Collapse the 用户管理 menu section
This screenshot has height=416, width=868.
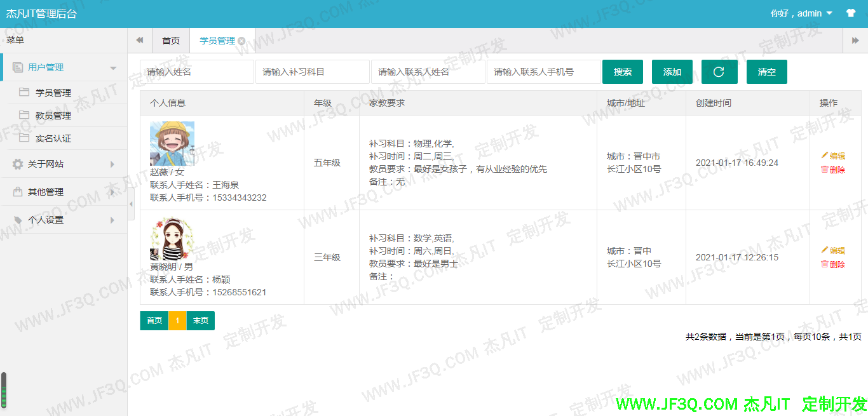point(113,67)
